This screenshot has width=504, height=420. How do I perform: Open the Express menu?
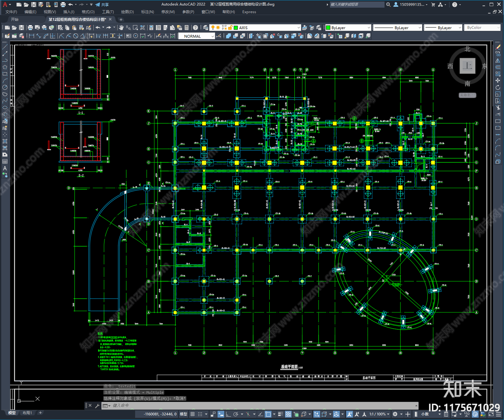249,12
